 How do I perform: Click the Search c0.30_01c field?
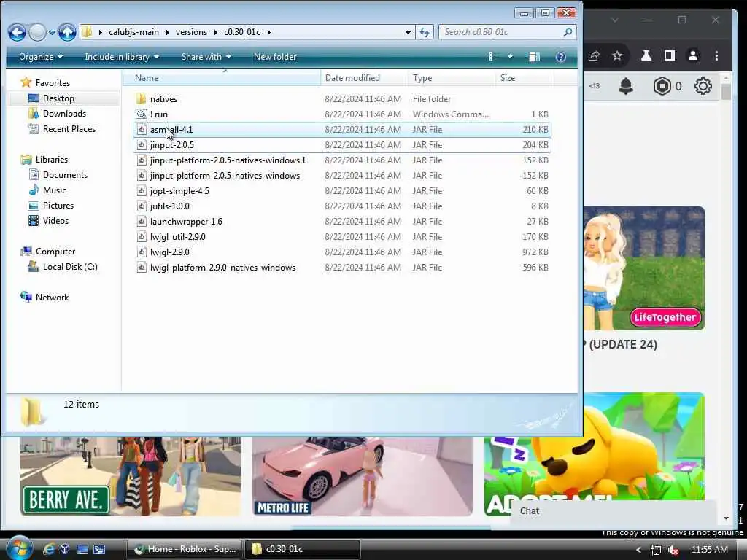point(508,32)
